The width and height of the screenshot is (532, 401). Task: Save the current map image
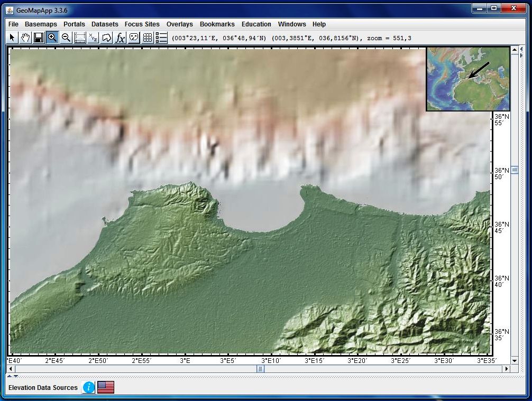(x=39, y=38)
